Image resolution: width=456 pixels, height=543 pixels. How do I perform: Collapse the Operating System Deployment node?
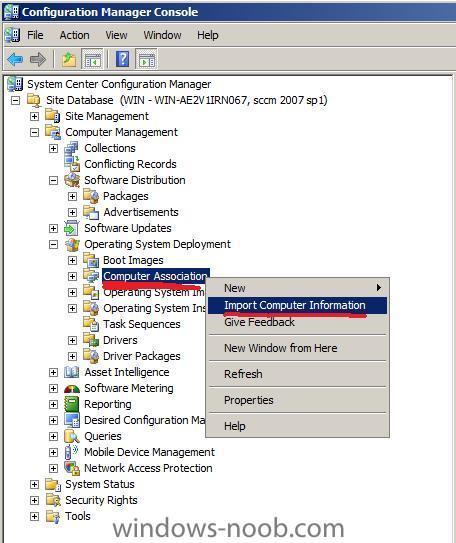click(x=53, y=244)
